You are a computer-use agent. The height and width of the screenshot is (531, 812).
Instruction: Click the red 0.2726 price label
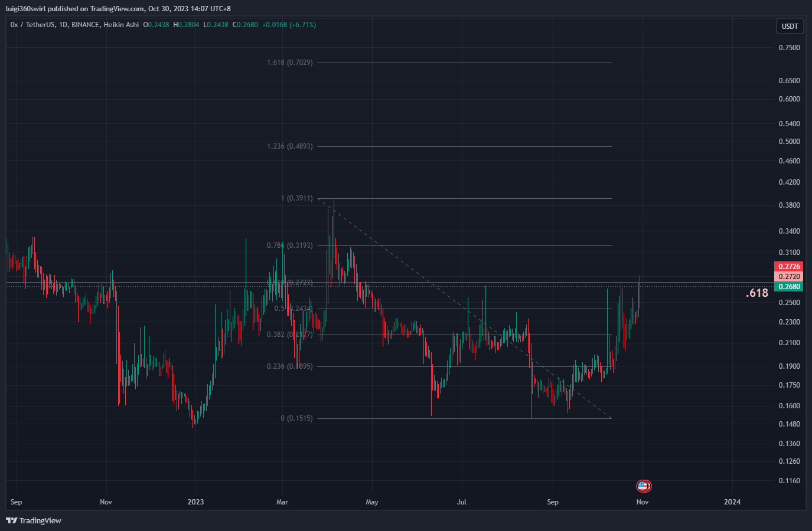coord(789,267)
